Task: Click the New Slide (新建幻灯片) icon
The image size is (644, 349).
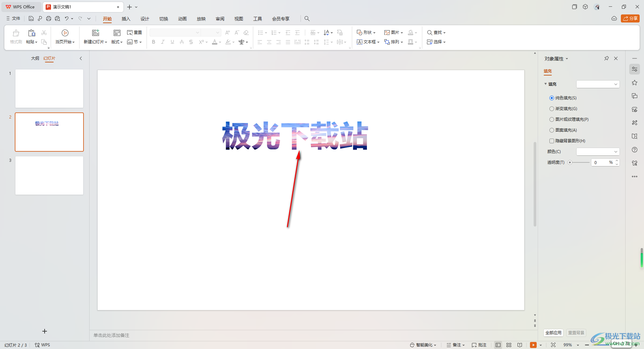Action: click(96, 33)
